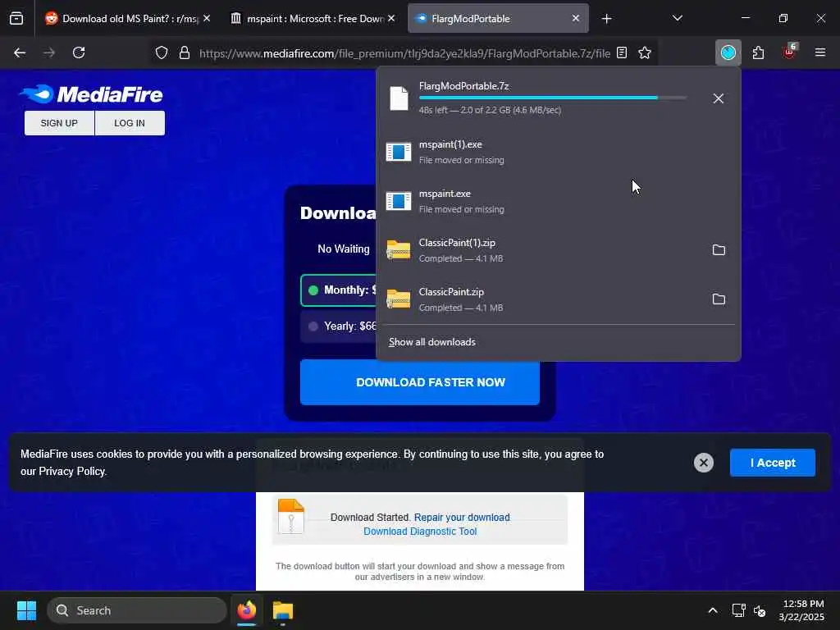Show hidden system tray icons
This screenshot has width=840, height=630.
pos(713,610)
